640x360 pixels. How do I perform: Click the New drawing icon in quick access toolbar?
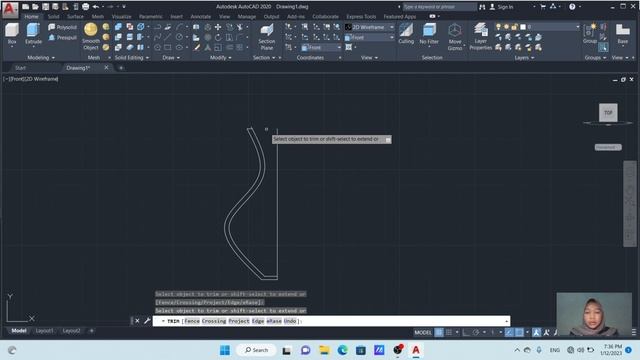click(25, 7)
